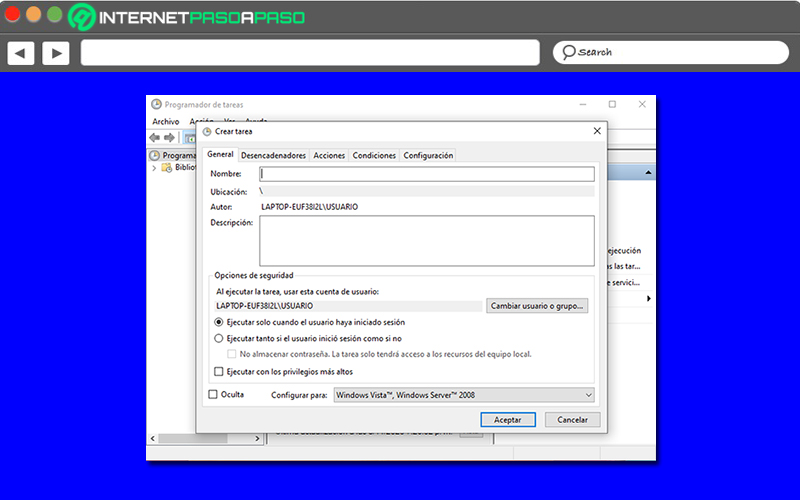Click the red window dot at top left
Screen dimensions: 800x500
click(x=12, y=14)
